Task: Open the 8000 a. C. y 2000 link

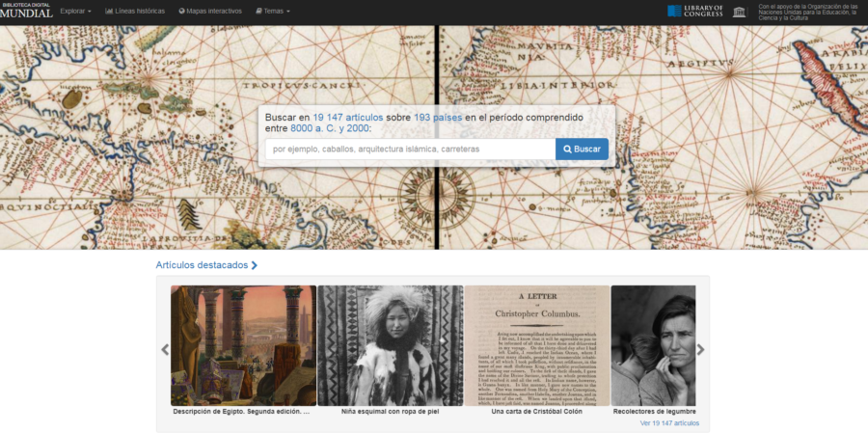Action: 330,128
